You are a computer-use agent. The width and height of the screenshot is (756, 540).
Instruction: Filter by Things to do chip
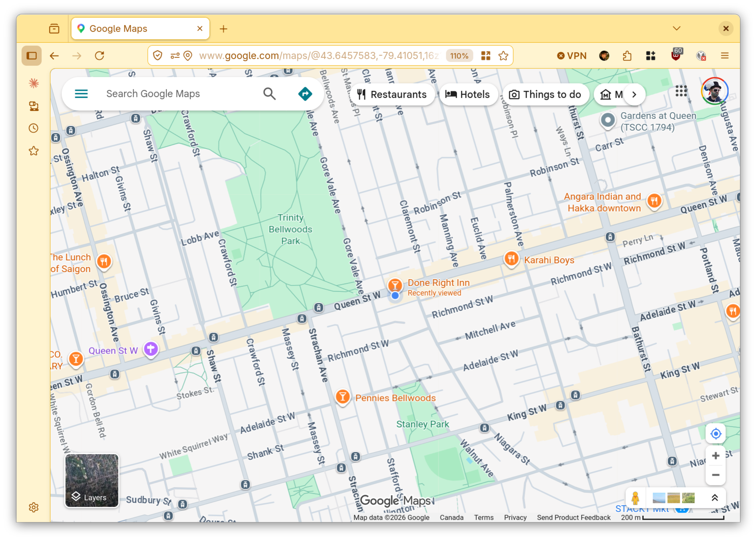click(546, 94)
